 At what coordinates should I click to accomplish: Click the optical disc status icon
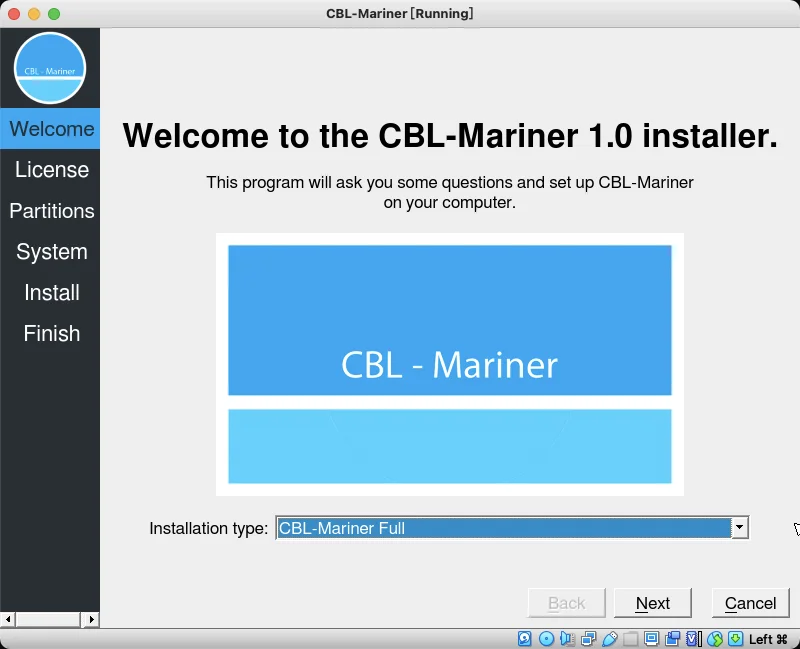coord(546,639)
